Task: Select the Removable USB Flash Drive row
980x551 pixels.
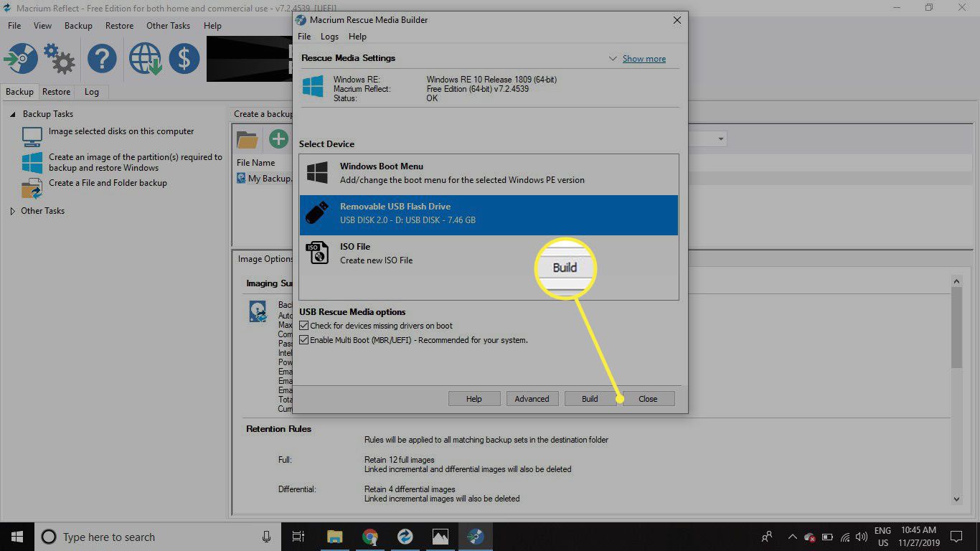Action: 489,215
